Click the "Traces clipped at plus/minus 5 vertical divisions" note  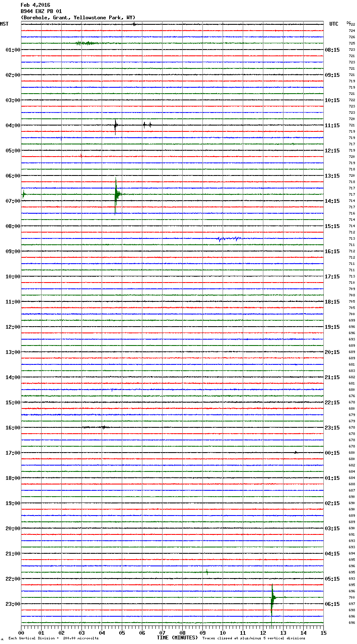254,638
